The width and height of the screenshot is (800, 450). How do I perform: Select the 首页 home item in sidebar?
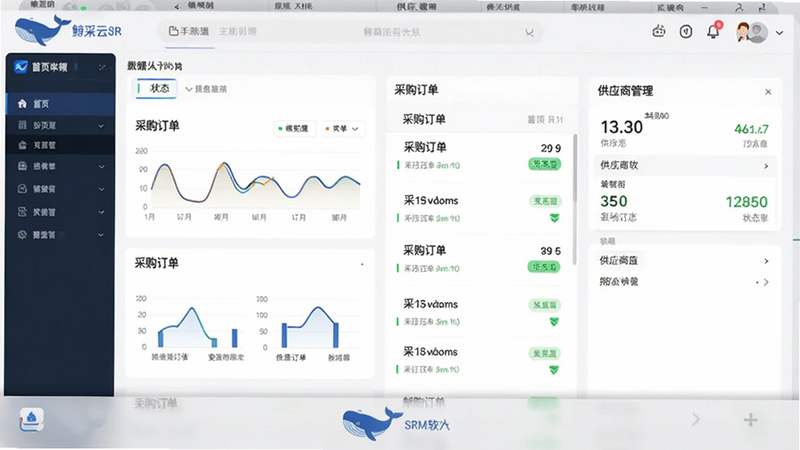(x=60, y=104)
